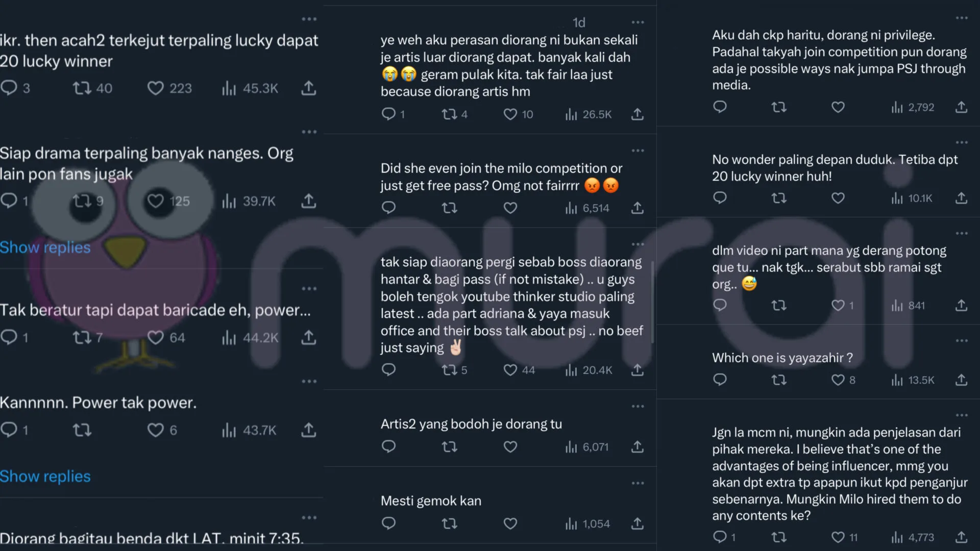
Task: Like the 'ikr. then acah2 terkejut' tweet
Action: tap(156, 88)
